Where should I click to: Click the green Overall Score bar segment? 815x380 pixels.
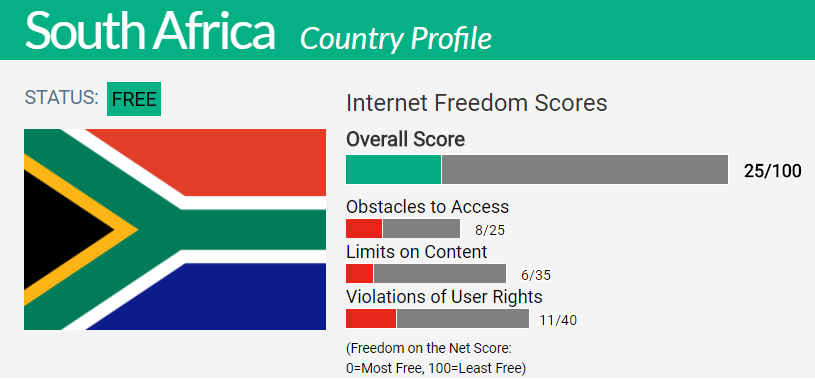coord(393,169)
